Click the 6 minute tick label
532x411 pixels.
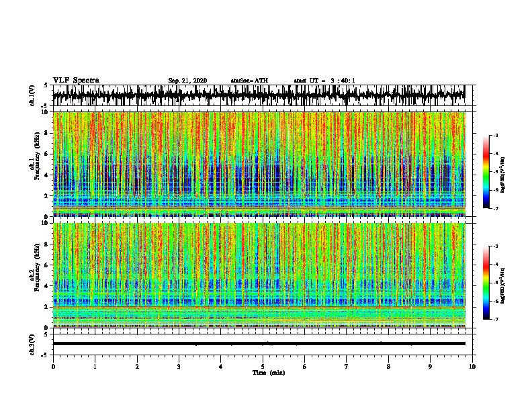coord(305,367)
